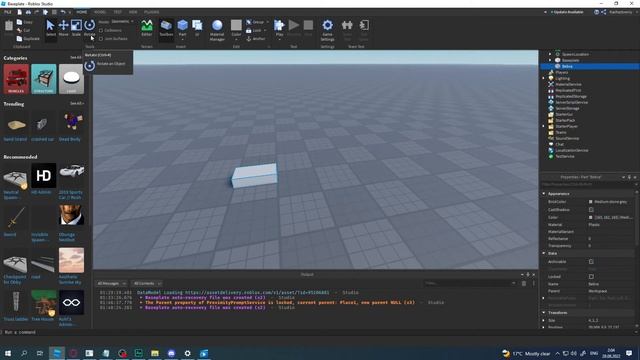This screenshot has height=360, width=640.
Task: Open the rotate Mode dropdown
Action: (122, 22)
